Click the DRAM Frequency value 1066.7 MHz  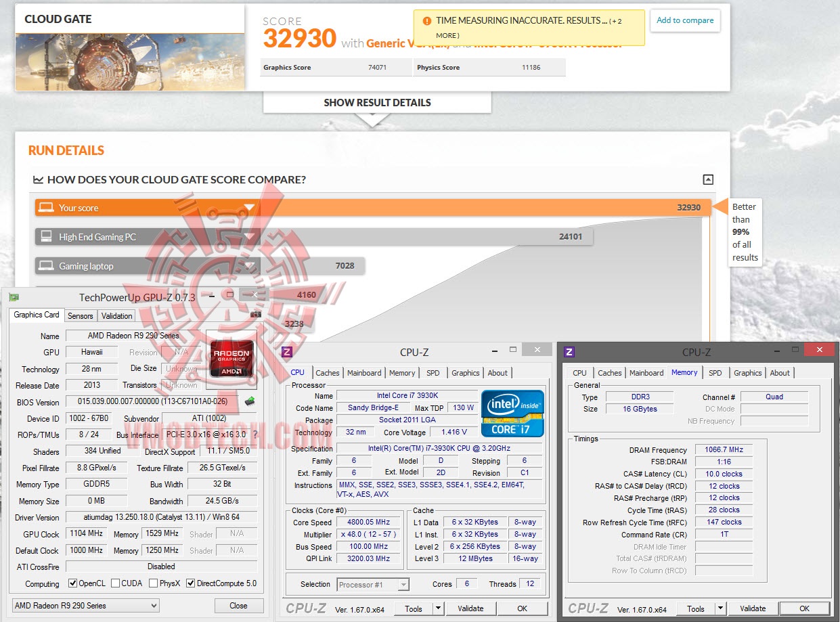(x=724, y=450)
